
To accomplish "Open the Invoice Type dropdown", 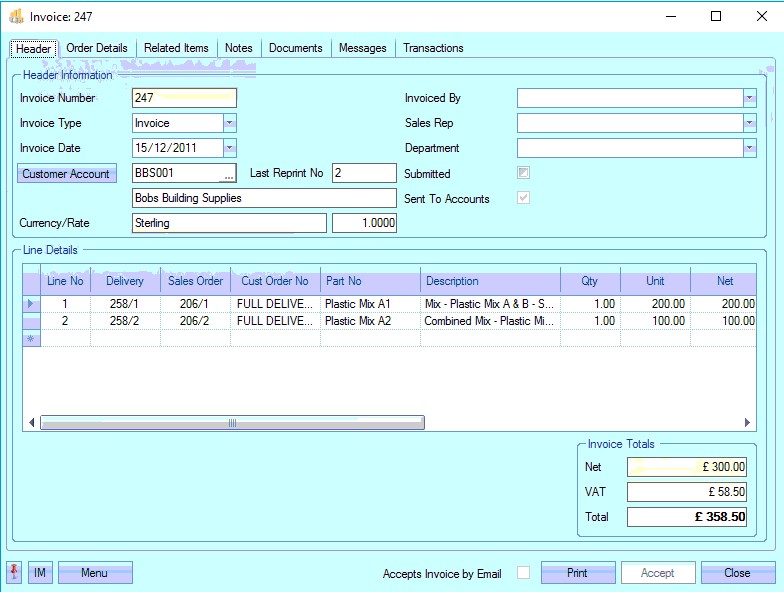I will tap(229, 123).
